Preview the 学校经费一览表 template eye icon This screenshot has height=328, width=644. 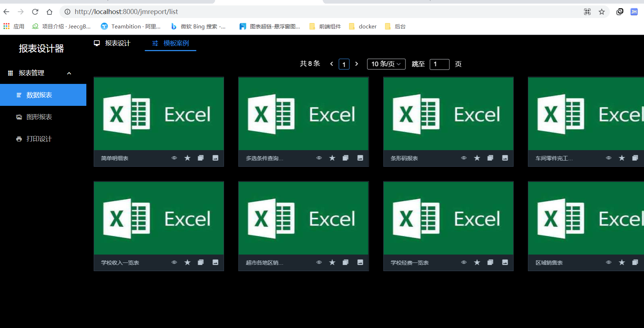coord(464,262)
